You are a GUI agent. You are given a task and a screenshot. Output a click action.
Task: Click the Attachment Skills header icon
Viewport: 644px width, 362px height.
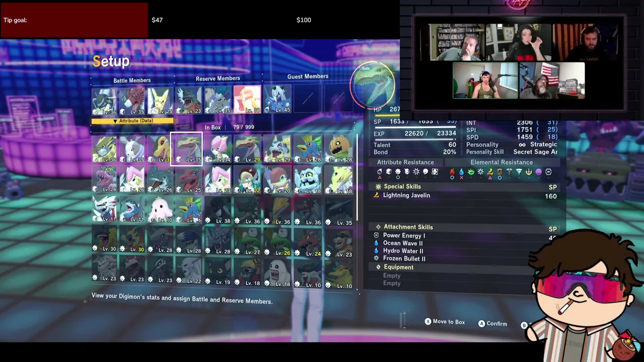pos(378,227)
